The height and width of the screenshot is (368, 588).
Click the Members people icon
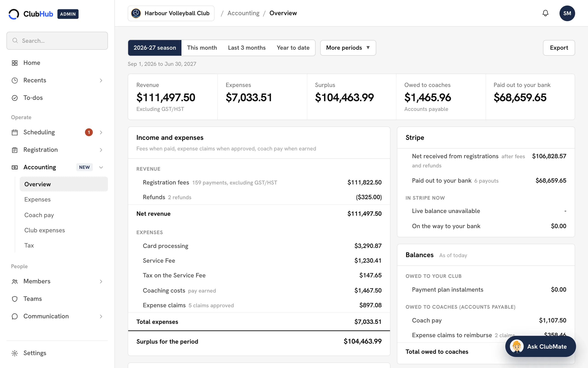[x=14, y=281]
